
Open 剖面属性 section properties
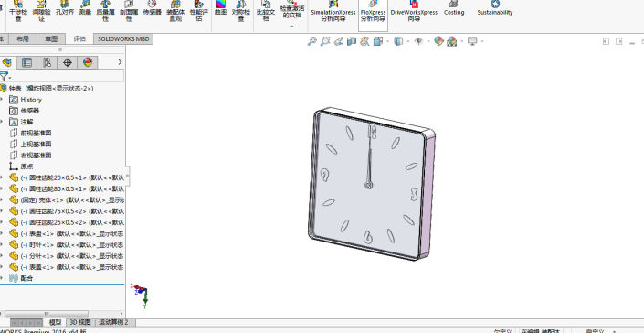coord(129,11)
